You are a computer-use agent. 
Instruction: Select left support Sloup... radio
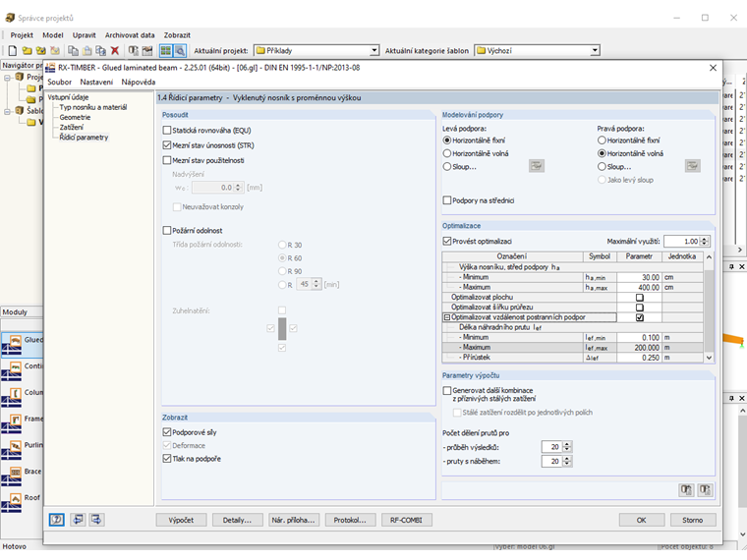[447, 167]
